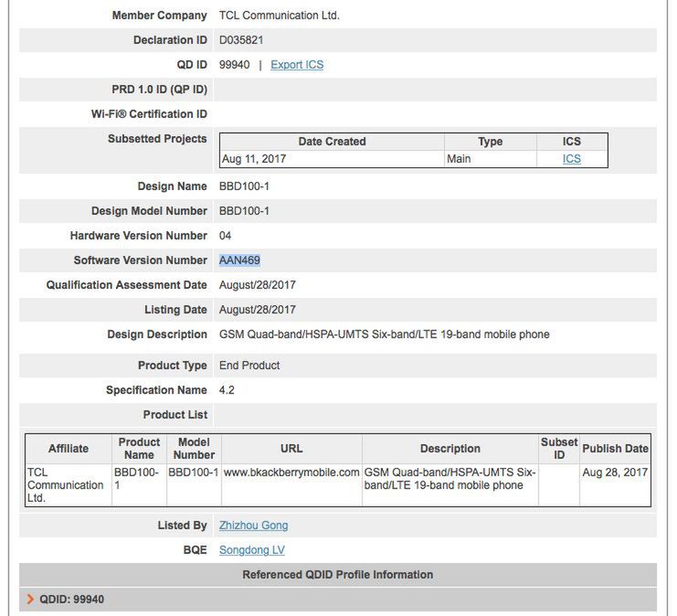The height and width of the screenshot is (616, 677).
Task: Select the highlighted AAN469 software version
Action: point(239,260)
